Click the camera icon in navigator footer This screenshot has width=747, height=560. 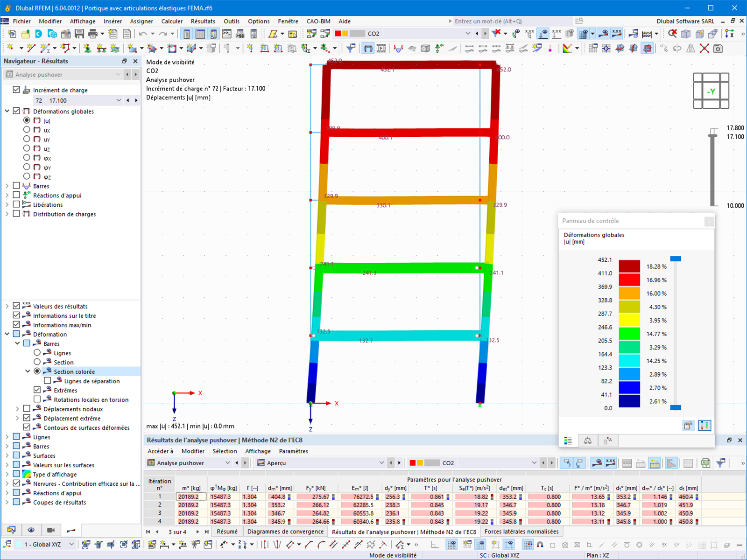click(51, 530)
